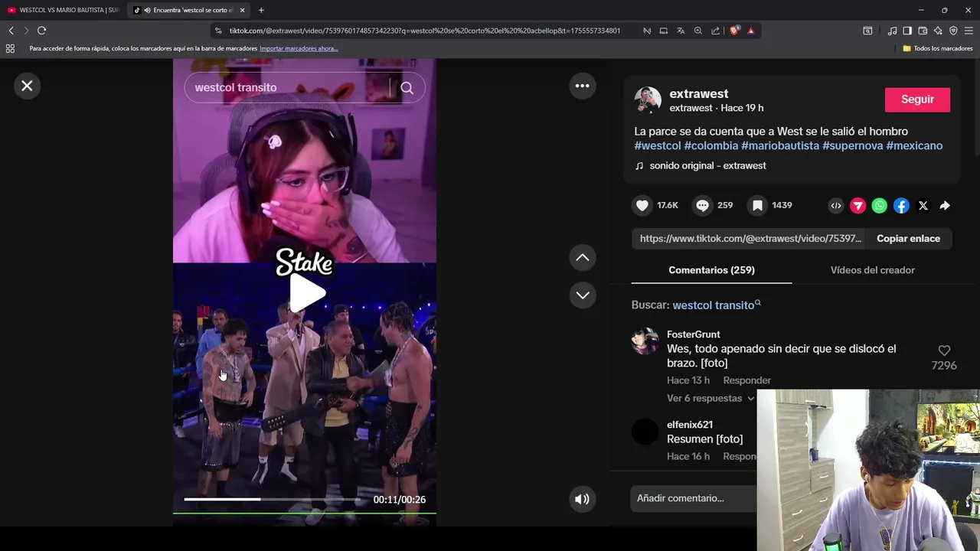This screenshot has height=551, width=980.
Task: Open the #colombia hashtag link
Action: pyautogui.click(x=711, y=145)
